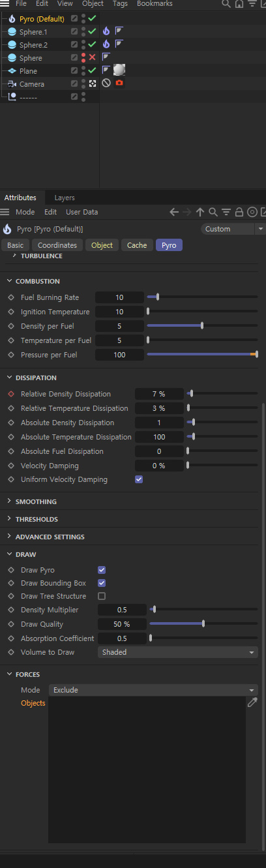Click the material sphere tag on Plane
Image resolution: width=266 pixels, height=868 pixels.
[119, 70]
